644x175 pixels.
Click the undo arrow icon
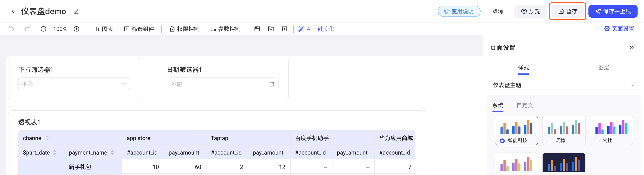[11, 29]
